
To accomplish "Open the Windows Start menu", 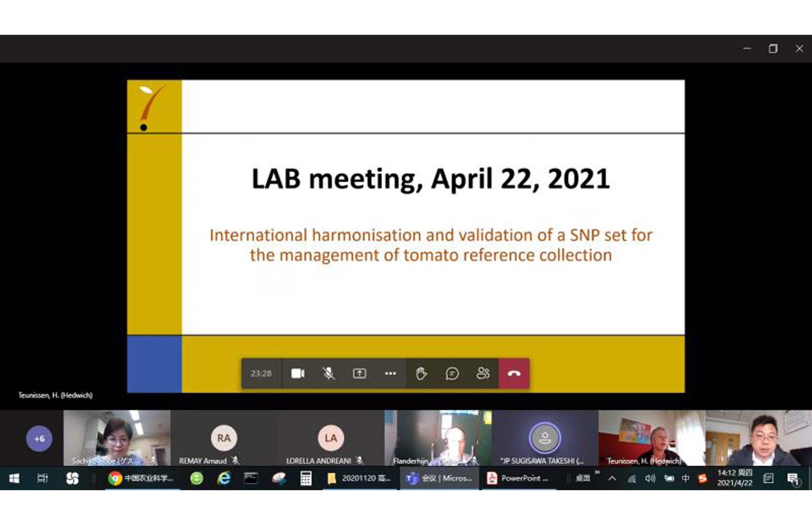I will coord(14,478).
